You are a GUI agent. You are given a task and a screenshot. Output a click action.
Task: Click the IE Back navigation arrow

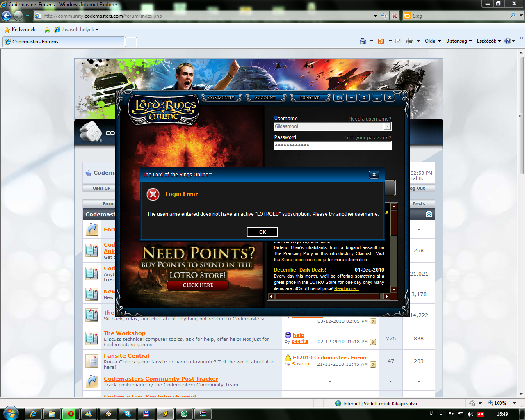(7, 16)
